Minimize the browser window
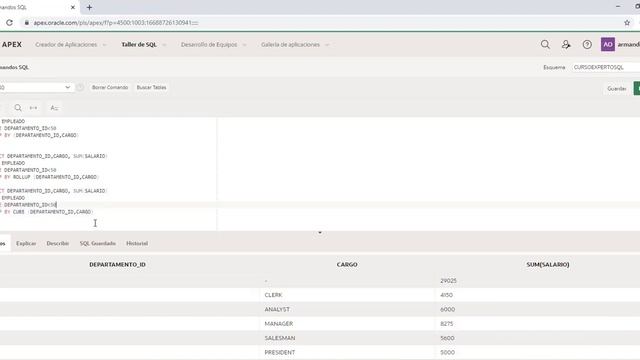 [x=618, y=7]
